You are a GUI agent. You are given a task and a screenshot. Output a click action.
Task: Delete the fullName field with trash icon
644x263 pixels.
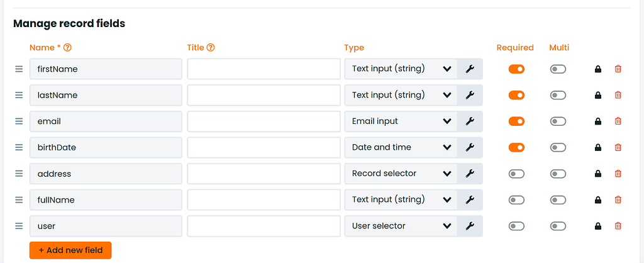[x=618, y=199]
